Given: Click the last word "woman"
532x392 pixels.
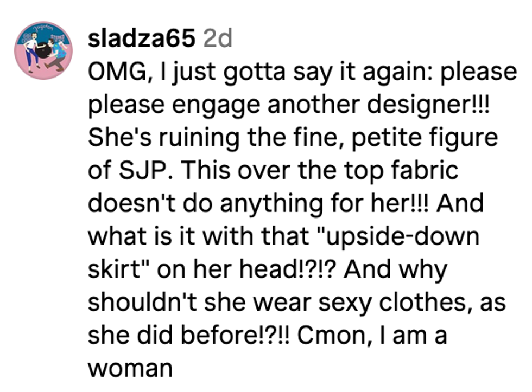Looking at the screenshot, I should pos(130,369).
